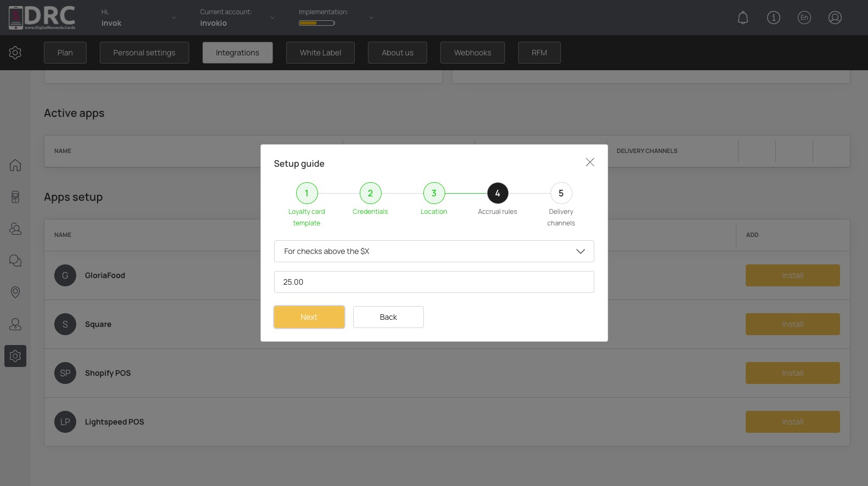The width and height of the screenshot is (868, 486).
Task: Switch to the White Label tab
Action: tap(320, 53)
